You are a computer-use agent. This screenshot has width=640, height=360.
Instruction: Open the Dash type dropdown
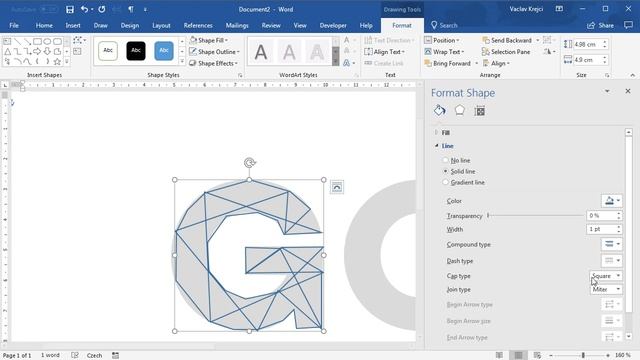tap(611, 260)
